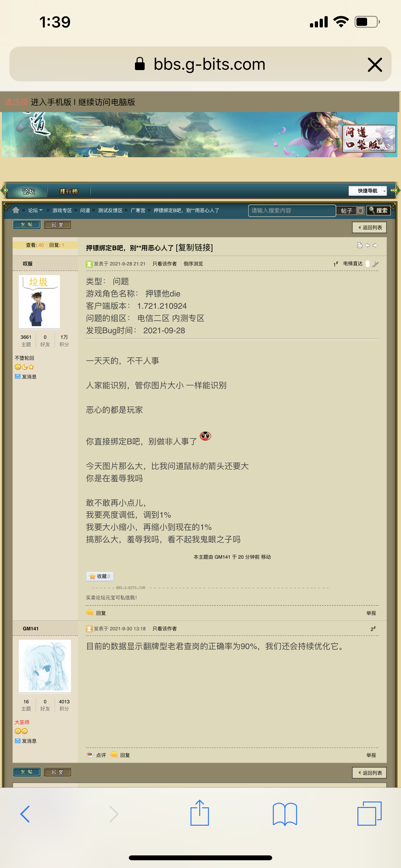The width and height of the screenshot is (401, 868).
Task: Click the 只看该作者 link in first post
Action: pyautogui.click(x=164, y=264)
